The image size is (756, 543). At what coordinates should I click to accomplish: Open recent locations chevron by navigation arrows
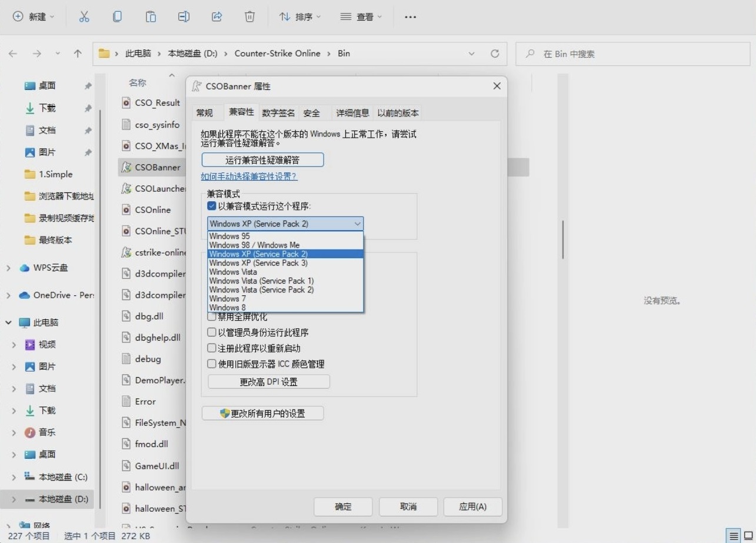point(58,54)
